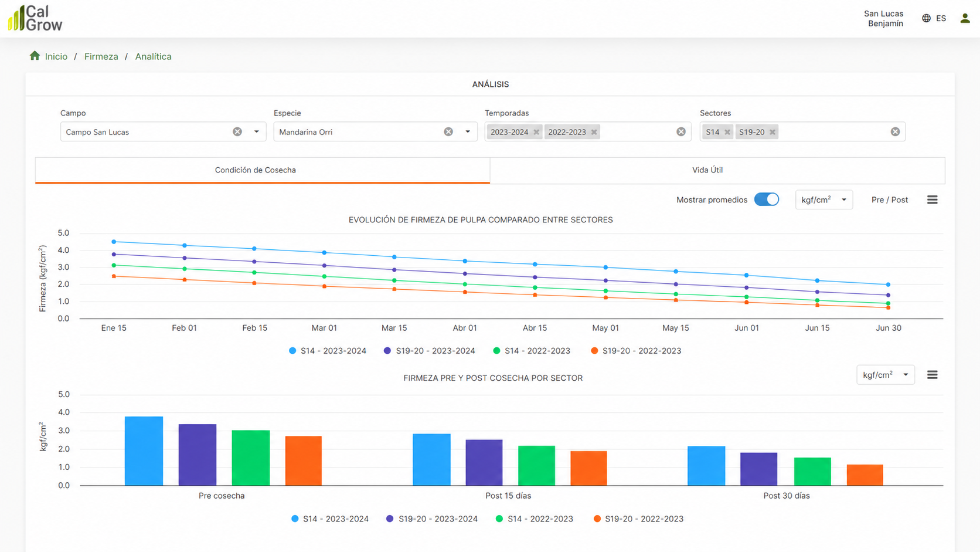The width and height of the screenshot is (980, 552).
Task: Clear the Campo San Lucas selection
Action: (237, 132)
